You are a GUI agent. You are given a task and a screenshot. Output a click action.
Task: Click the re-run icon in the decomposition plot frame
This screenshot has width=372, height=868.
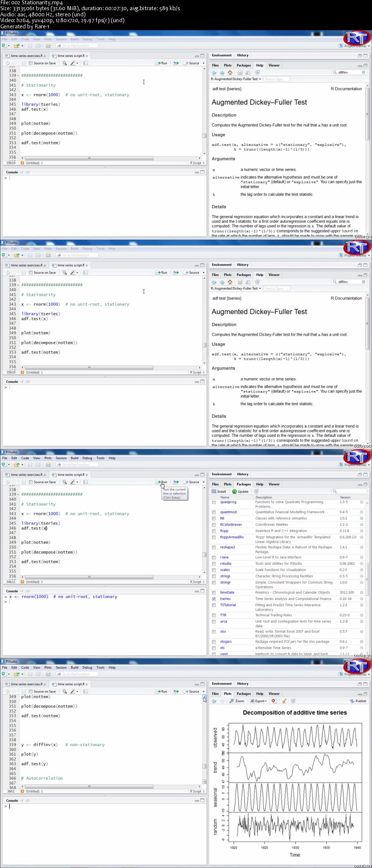click(176, 691)
